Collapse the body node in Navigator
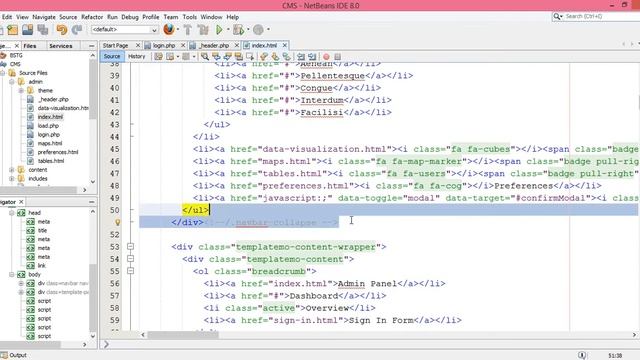The image size is (640, 360). (x=12, y=275)
